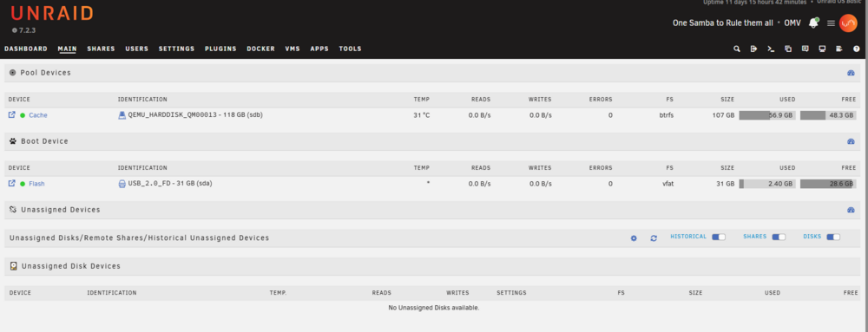Click the vfat filesystem cell
The image size is (868, 332).
[667, 184]
